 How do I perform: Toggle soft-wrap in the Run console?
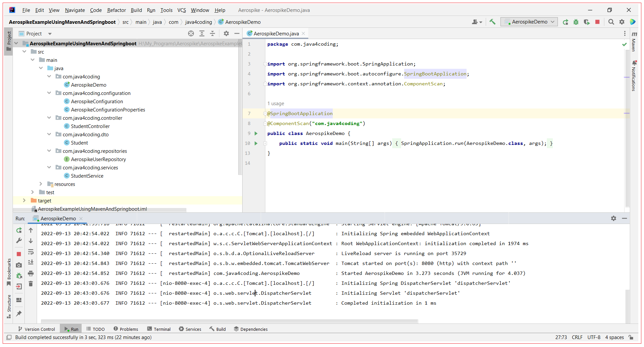(x=31, y=252)
